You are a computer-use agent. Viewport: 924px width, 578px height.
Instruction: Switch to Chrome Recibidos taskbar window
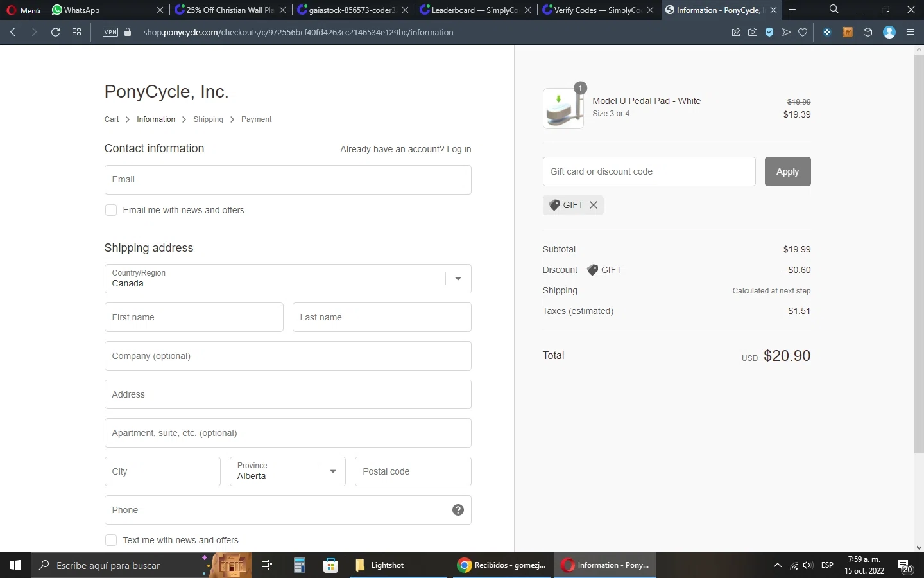point(502,565)
